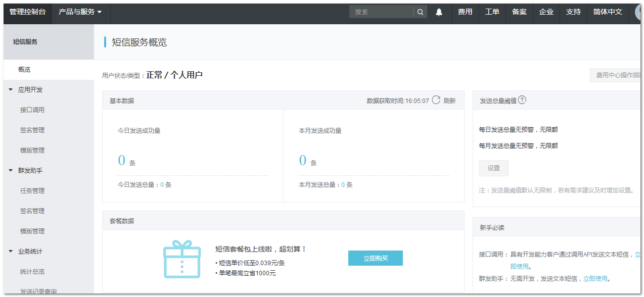Open 费用 in the top navigation
The image size is (644, 297).
(465, 12)
